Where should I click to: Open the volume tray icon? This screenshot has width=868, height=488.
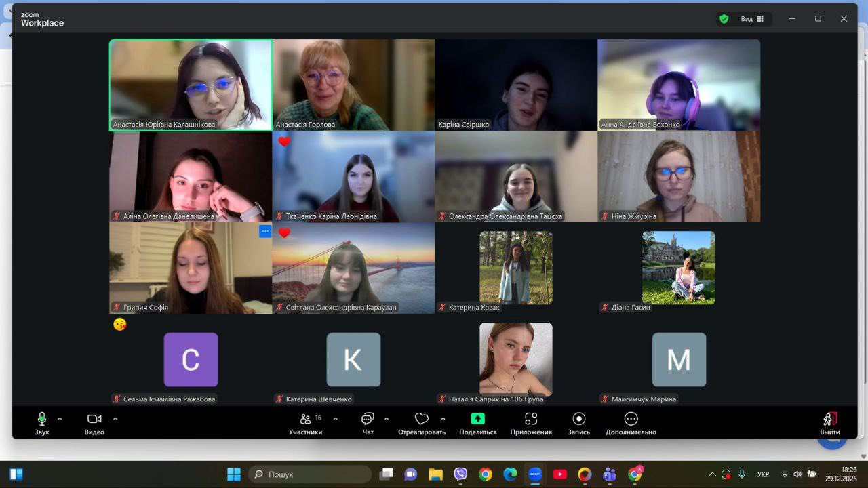797,474
